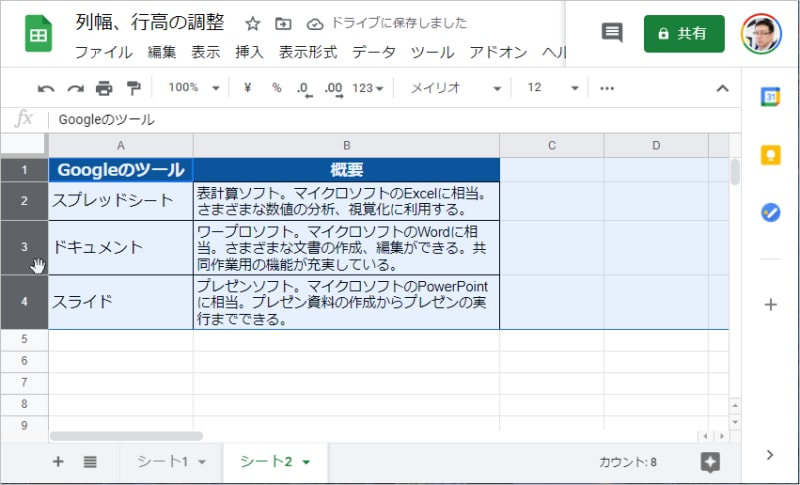Open the Google account avatar
800x485 pixels.
tap(761, 34)
